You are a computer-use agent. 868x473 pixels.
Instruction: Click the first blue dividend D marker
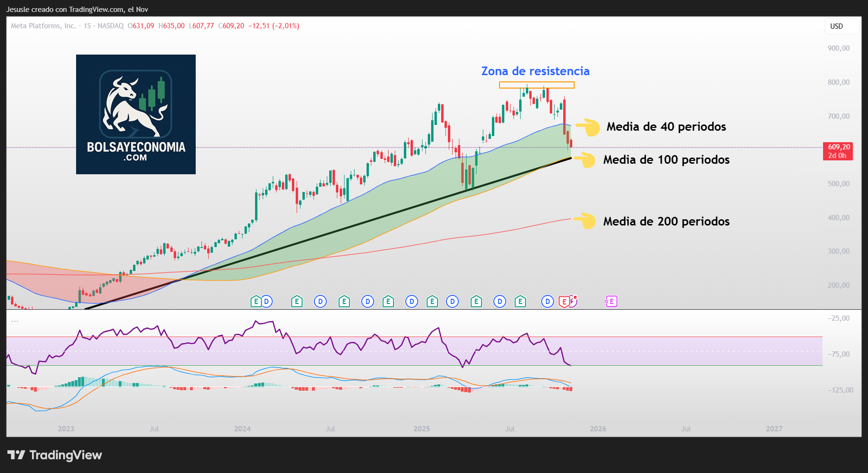pos(267,302)
